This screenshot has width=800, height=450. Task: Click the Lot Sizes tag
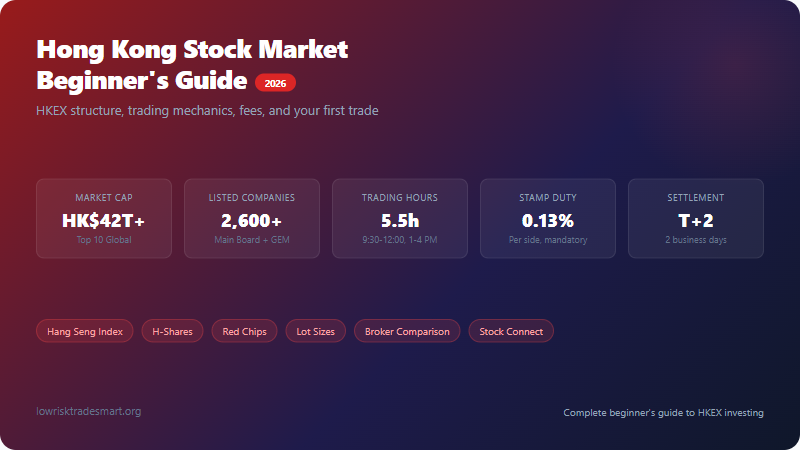[x=315, y=331]
